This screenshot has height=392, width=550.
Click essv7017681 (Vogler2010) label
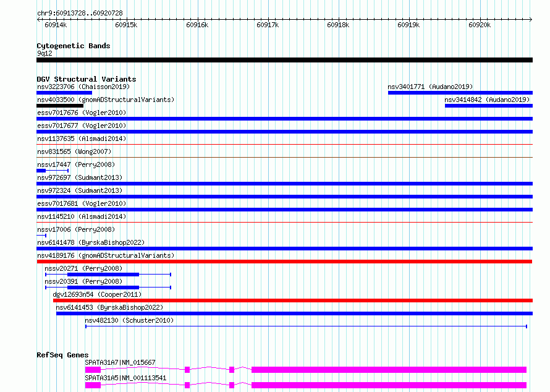click(x=82, y=203)
